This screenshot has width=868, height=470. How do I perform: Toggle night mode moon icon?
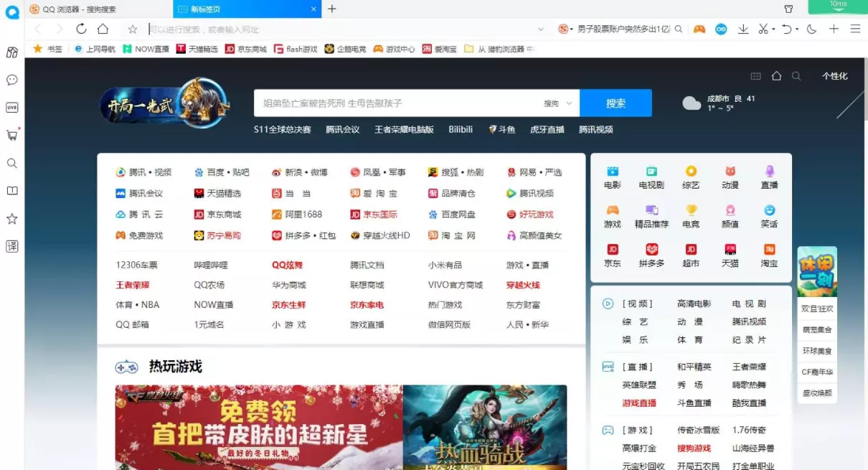[x=812, y=29]
